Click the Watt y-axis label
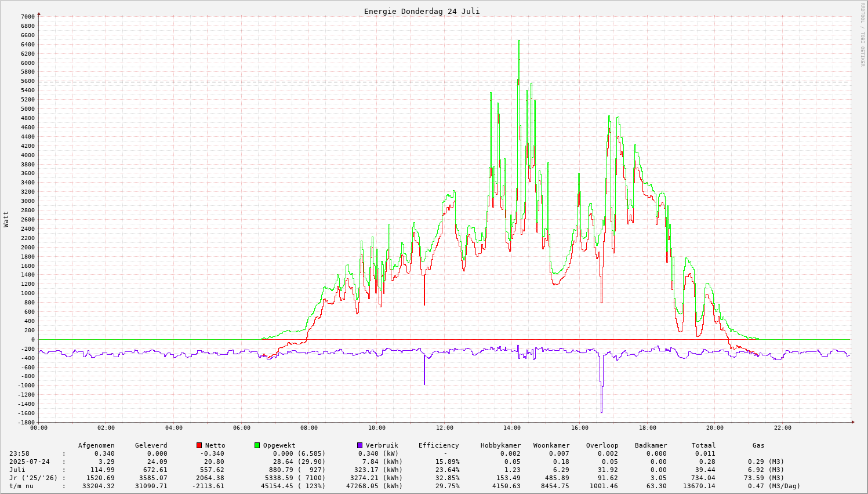 [6, 219]
